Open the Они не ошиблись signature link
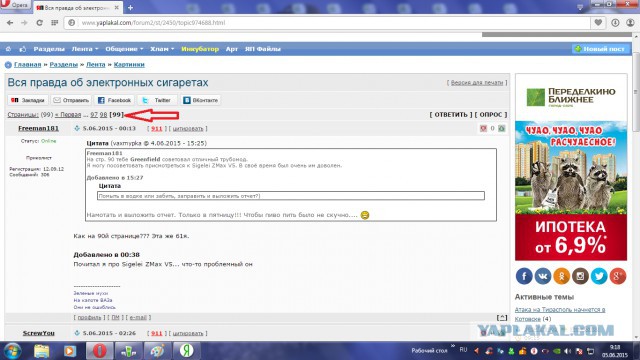This screenshot has height=360, width=640. [94, 307]
